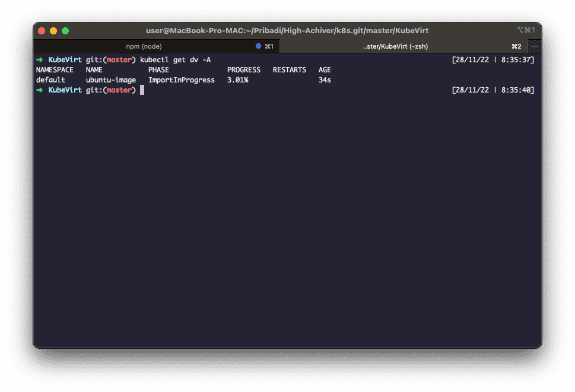Viewport: 575px width, 392px height.
Task: Click the 'ImportInProgress' phase value
Action: (182, 80)
